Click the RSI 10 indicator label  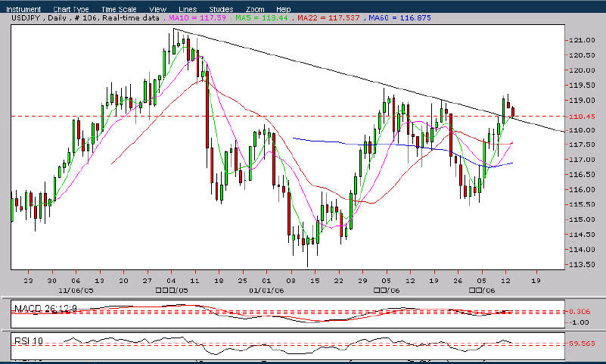(29, 341)
